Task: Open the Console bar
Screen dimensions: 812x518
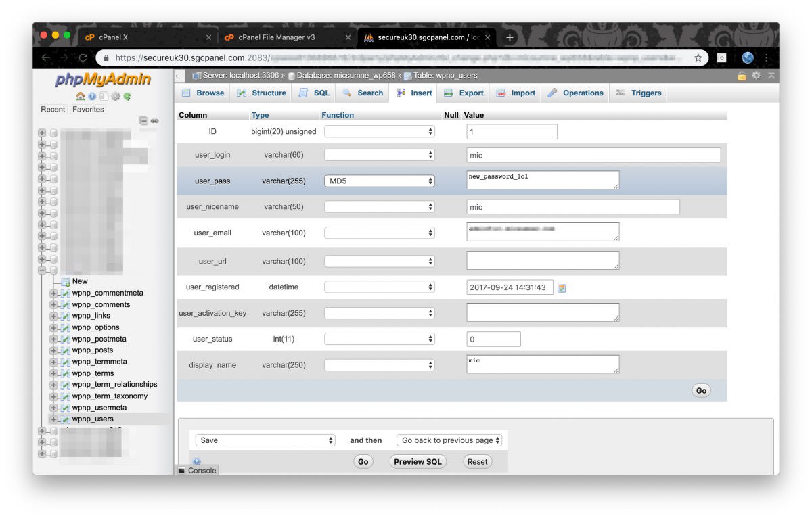Action: click(x=197, y=471)
